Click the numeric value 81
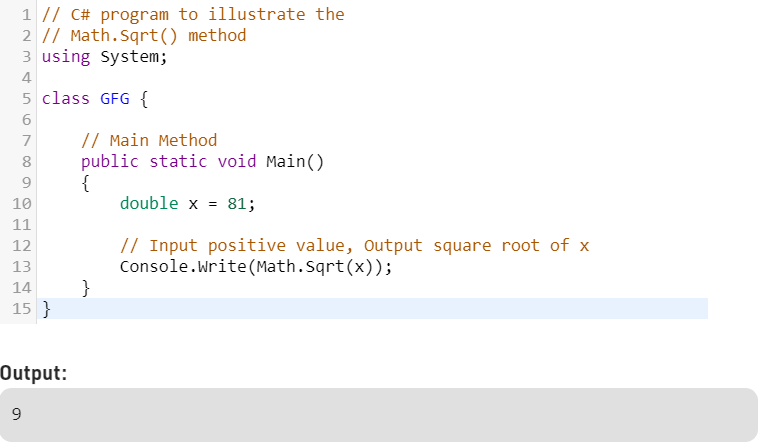Screen dimensions: 759x447 coord(237,203)
